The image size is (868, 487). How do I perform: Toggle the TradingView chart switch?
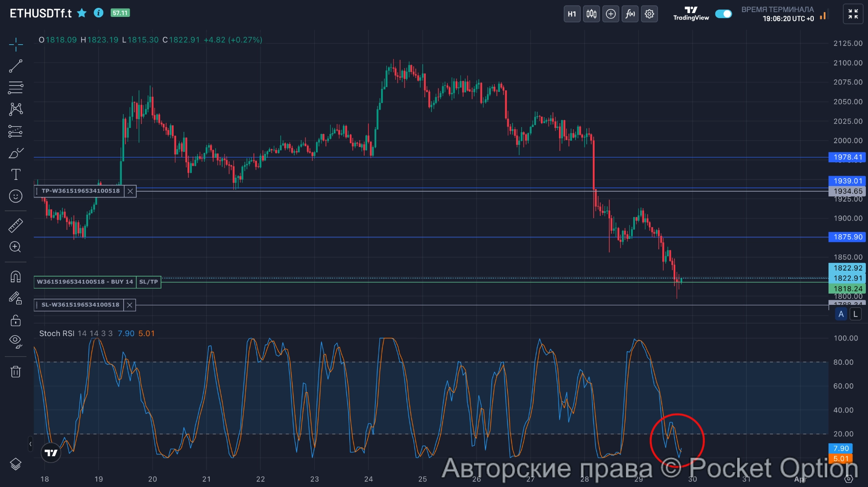pos(723,14)
